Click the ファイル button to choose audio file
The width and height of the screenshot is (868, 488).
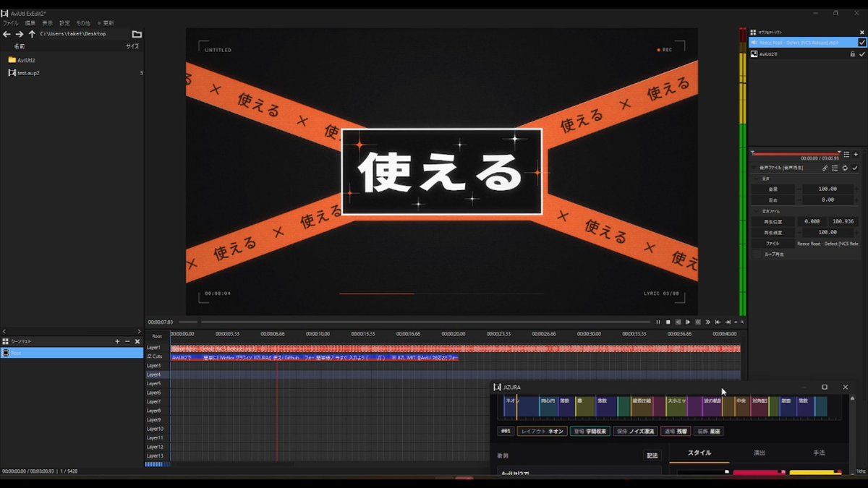pyautogui.click(x=773, y=244)
